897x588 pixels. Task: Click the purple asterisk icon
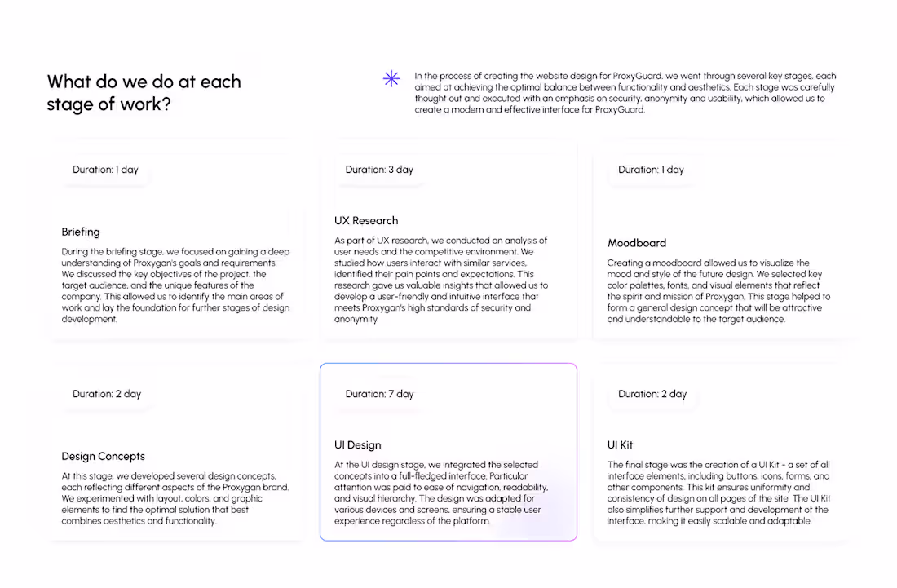coord(391,78)
